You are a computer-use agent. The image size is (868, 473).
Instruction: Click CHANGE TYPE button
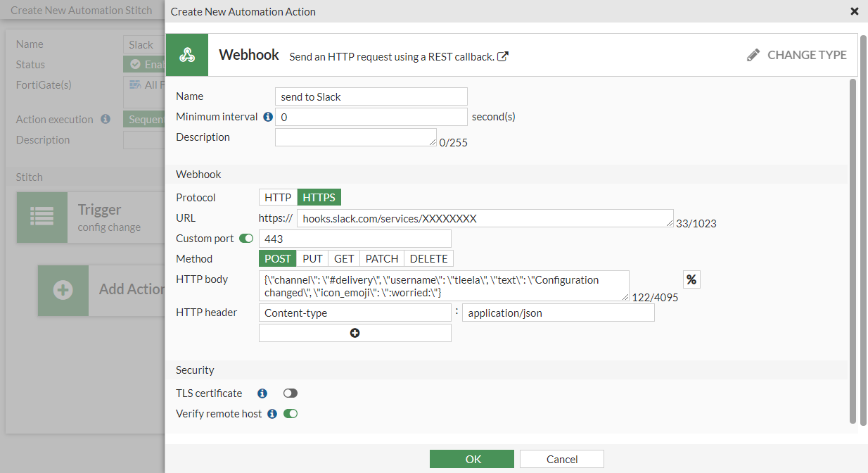click(796, 55)
